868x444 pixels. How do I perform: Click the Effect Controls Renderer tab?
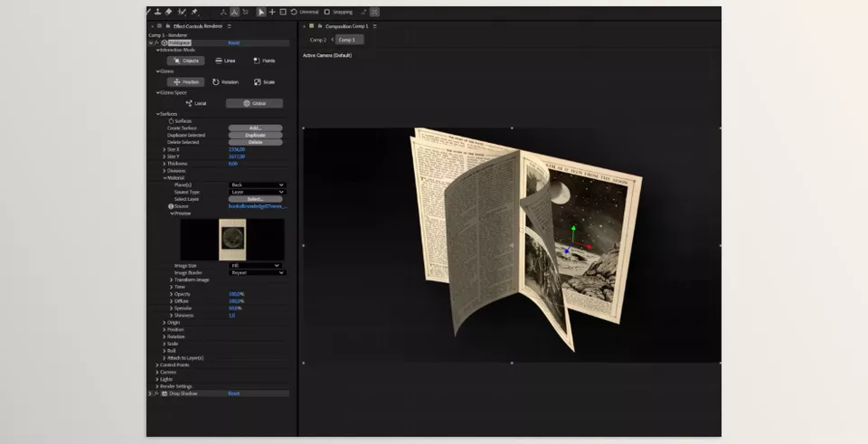(198, 26)
